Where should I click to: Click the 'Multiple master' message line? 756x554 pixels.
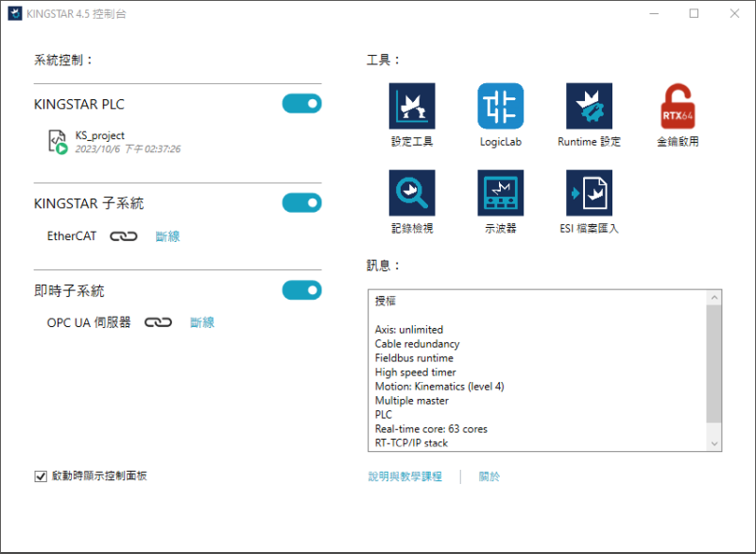pyautogui.click(x=411, y=401)
